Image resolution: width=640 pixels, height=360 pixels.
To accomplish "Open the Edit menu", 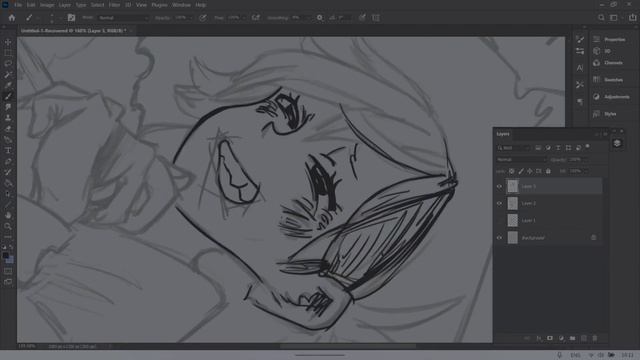I will click(x=31, y=5).
